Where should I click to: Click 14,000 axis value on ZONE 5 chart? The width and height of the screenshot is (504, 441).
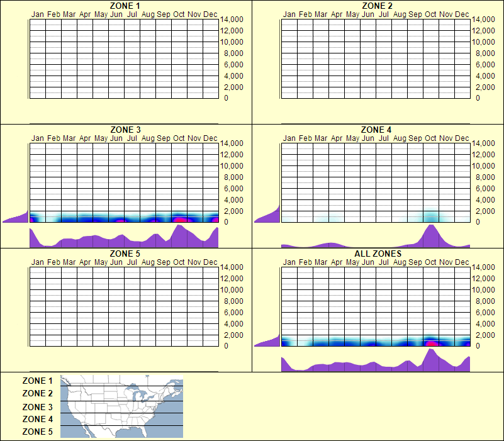(232, 267)
